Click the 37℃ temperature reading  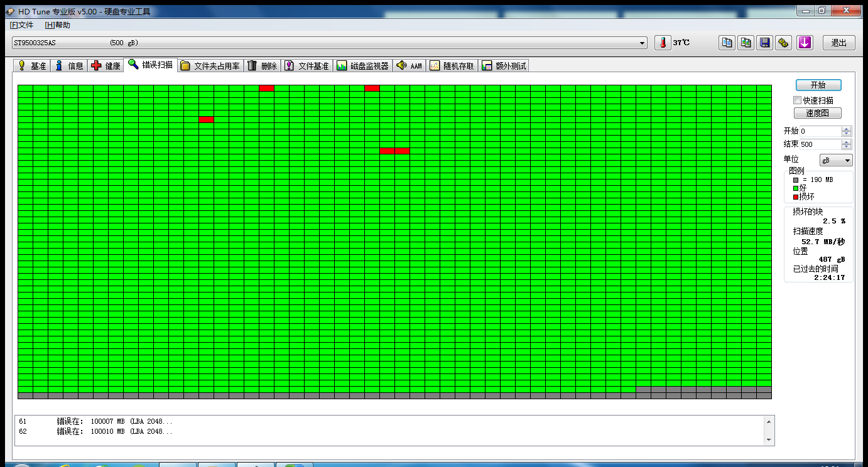[681, 43]
